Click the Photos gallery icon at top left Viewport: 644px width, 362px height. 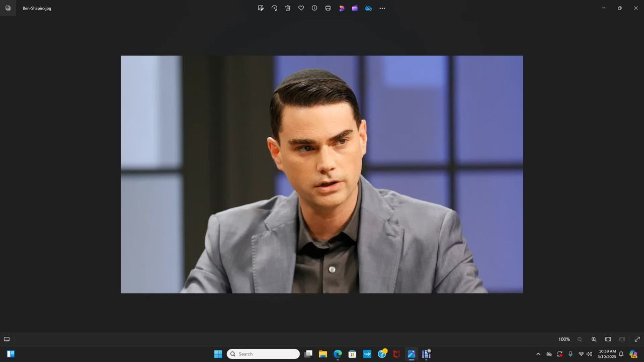(8, 8)
